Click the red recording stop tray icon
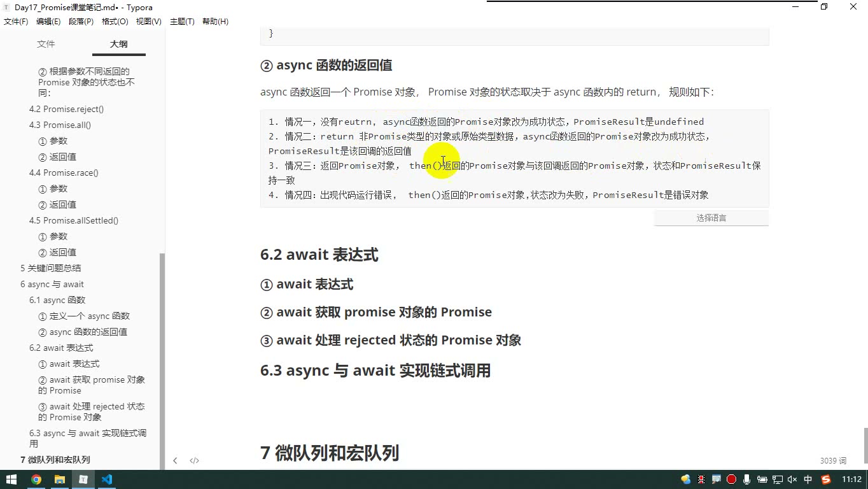Screen dimensions: 868x489 tap(731, 479)
